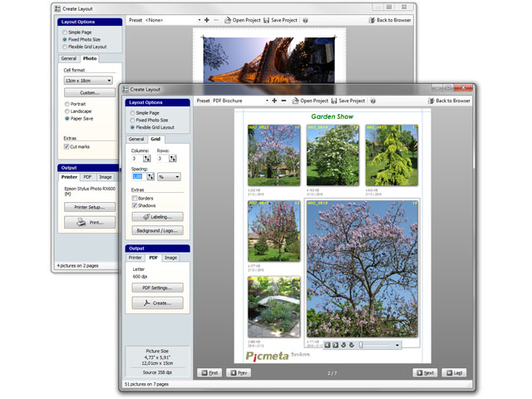The width and height of the screenshot is (532, 399).
Task: Click the PDF Settings button
Action: coord(157,288)
